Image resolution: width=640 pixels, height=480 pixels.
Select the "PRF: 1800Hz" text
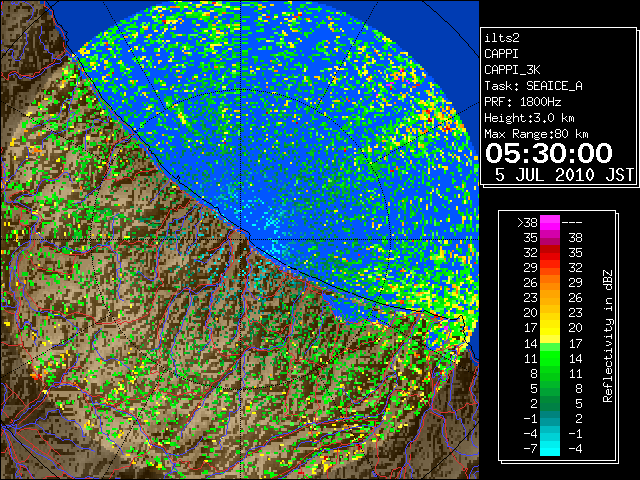(x=522, y=102)
